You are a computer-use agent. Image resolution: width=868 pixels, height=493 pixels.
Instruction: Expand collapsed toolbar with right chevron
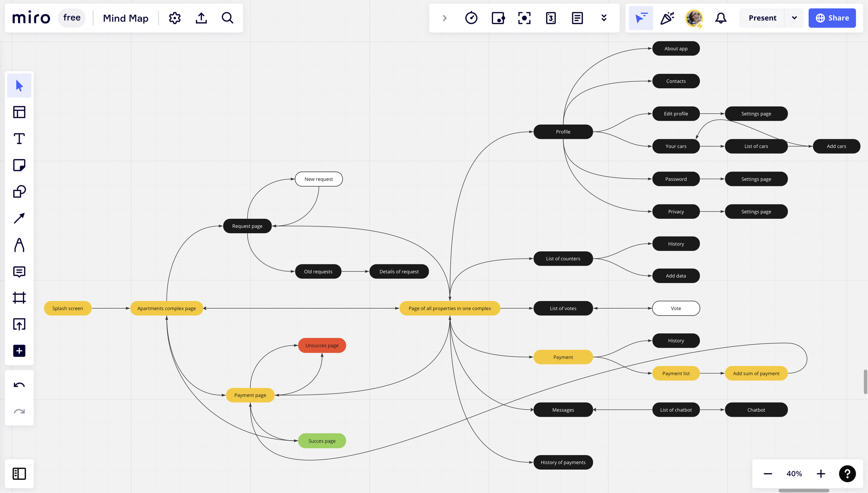pos(445,18)
